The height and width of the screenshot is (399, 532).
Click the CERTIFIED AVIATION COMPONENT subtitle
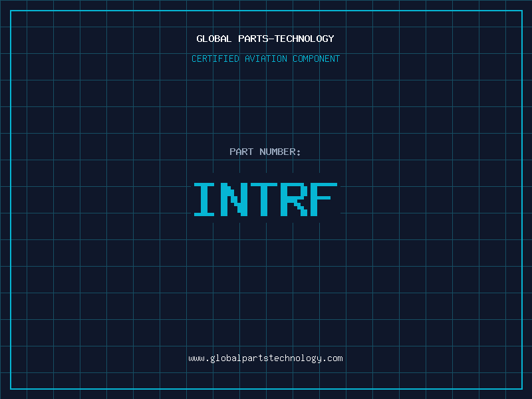[x=265, y=59]
